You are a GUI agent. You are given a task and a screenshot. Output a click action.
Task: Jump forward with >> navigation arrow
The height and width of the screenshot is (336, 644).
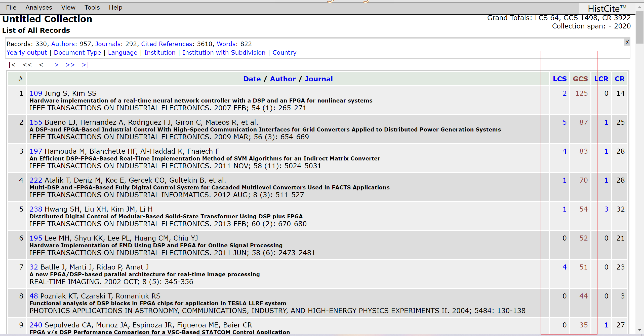70,65
